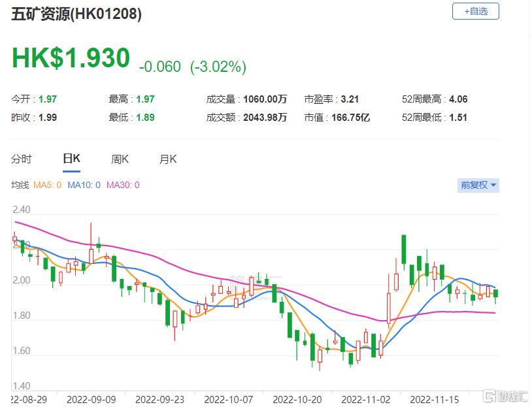Click the 成交量 1060.00万 value
The height and width of the screenshot is (407, 532).
pos(265,99)
